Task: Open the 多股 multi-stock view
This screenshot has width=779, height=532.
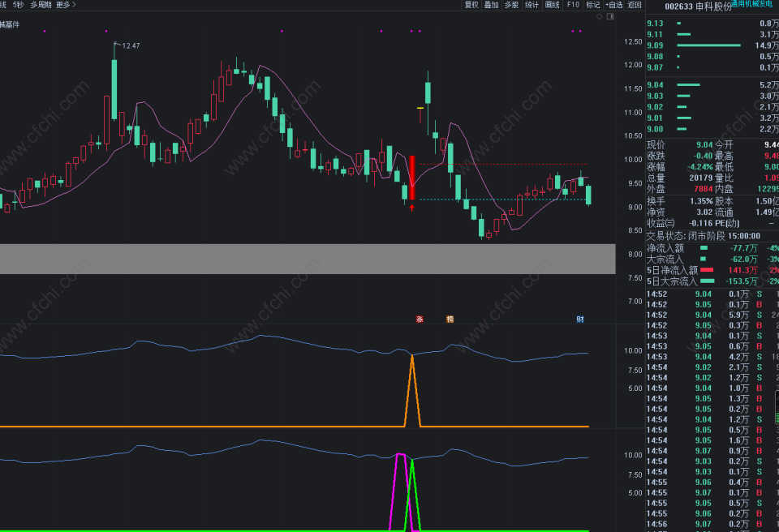Action: point(511,5)
